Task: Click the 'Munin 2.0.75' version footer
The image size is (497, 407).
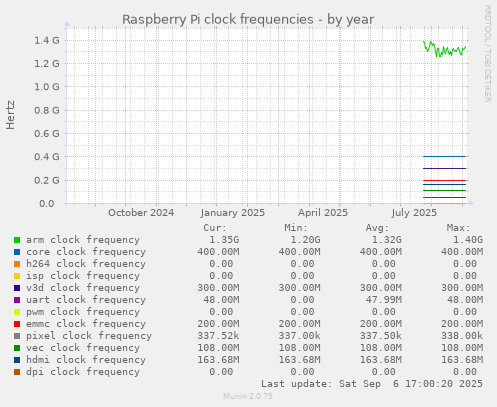Action: 248,396
